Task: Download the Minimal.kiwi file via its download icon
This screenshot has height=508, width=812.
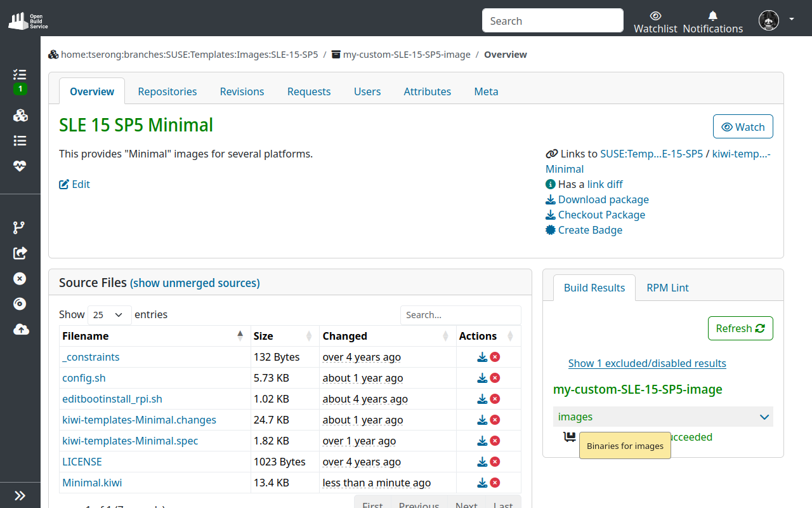Action: tap(482, 483)
